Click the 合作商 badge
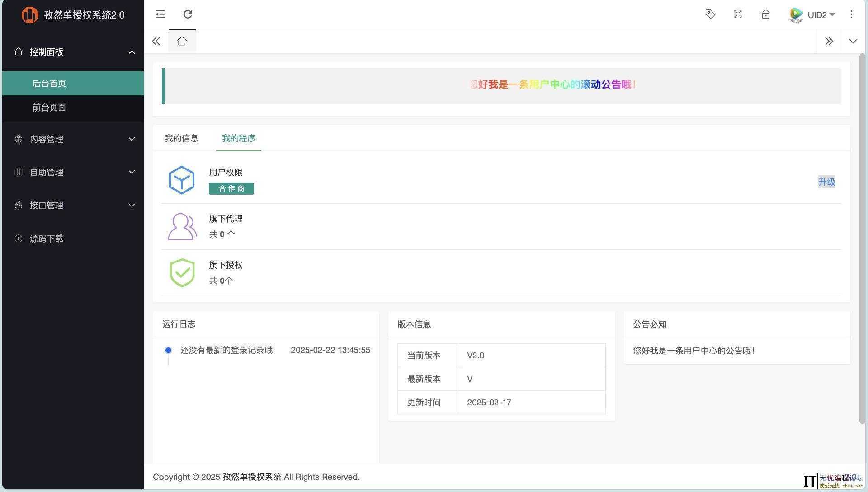868x492 pixels. click(231, 188)
